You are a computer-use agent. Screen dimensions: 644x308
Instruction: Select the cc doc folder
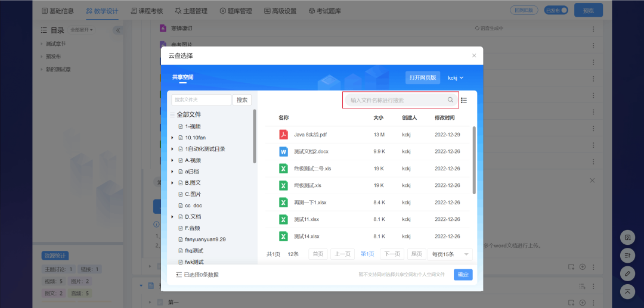click(193, 206)
